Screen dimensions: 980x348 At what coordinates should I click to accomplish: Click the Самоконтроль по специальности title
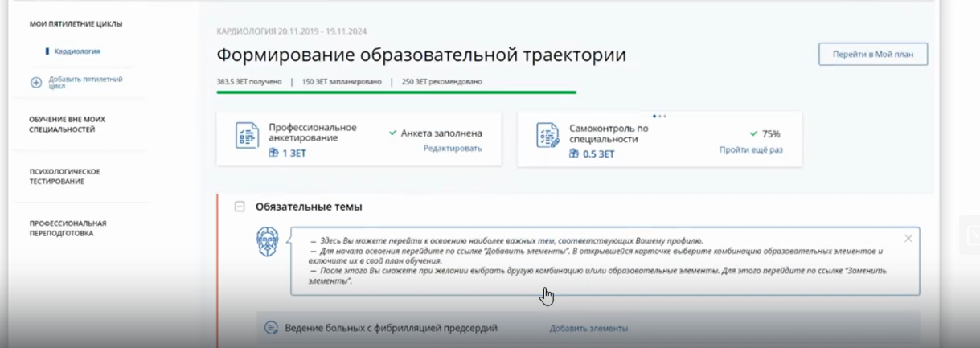pyautogui.click(x=609, y=133)
